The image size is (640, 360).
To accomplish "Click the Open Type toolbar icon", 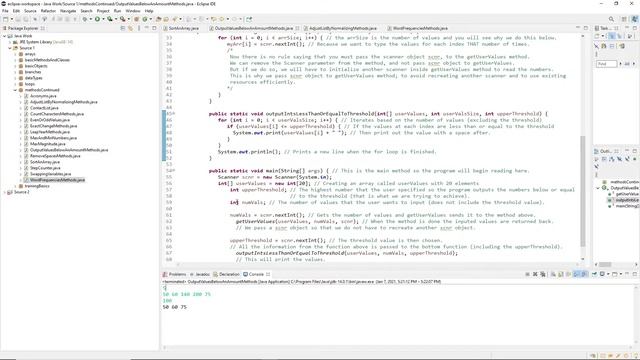I will click(158, 19).
